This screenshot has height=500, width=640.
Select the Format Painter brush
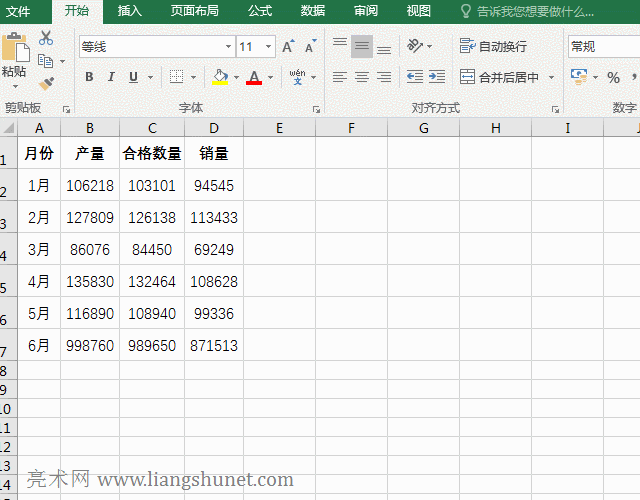tap(46, 84)
